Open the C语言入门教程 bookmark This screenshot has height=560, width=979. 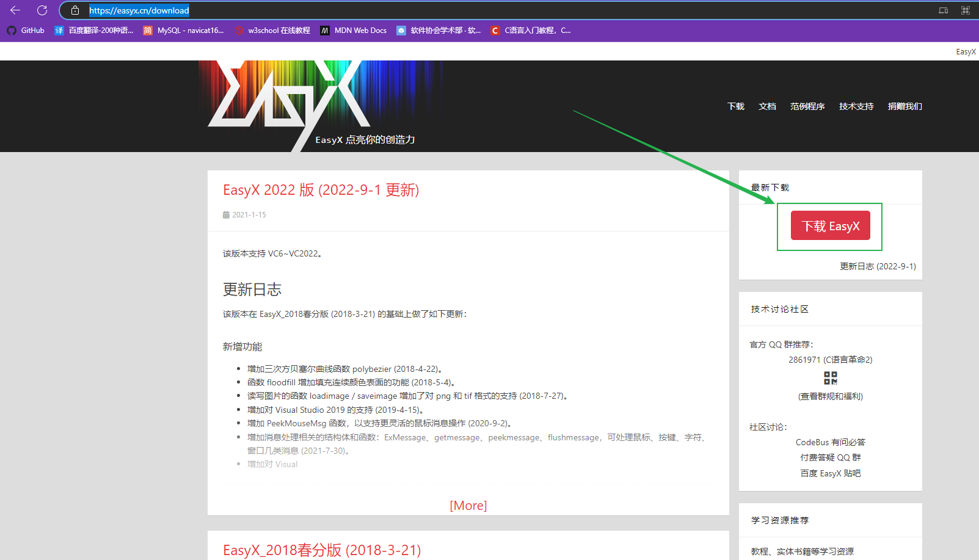pos(531,31)
